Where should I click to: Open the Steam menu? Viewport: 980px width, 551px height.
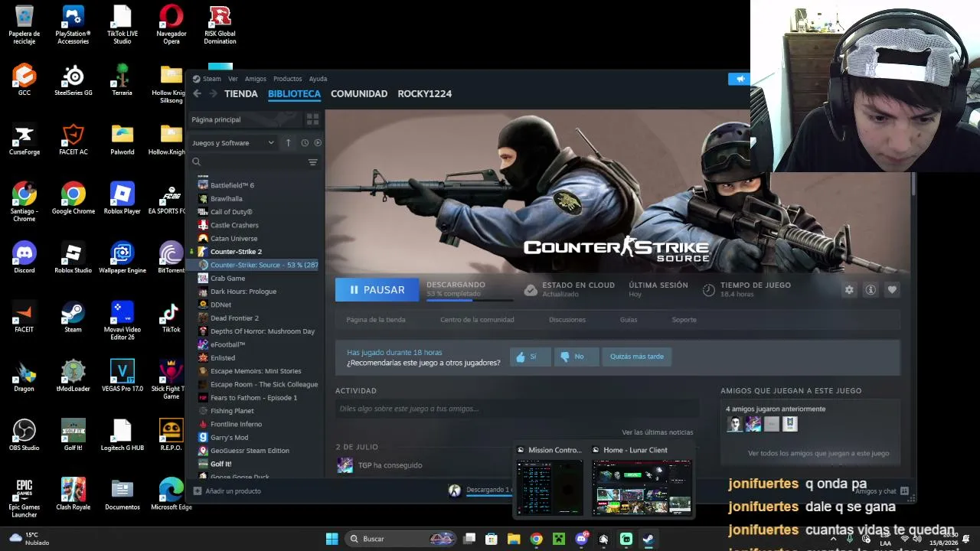[207, 79]
